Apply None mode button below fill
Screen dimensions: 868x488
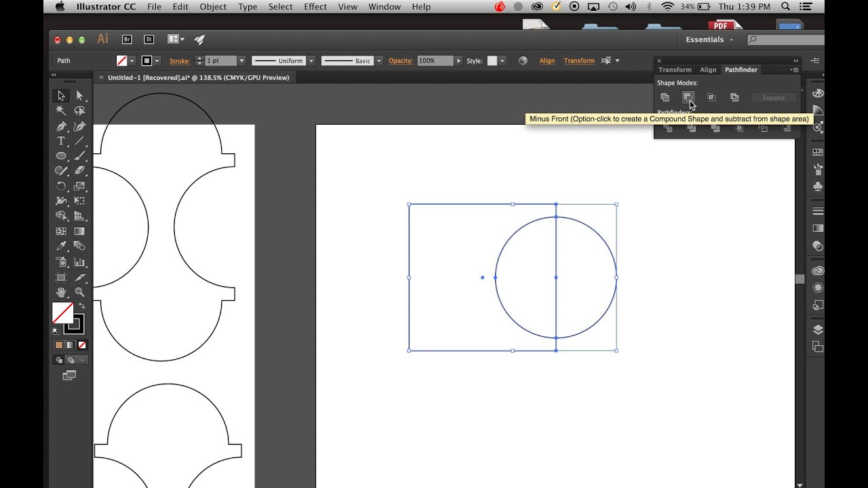82,344
